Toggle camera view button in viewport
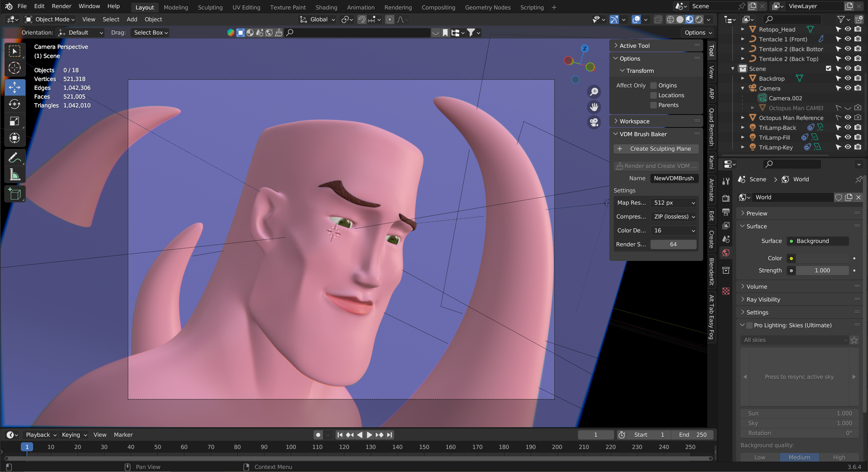Image resolution: width=868 pixels, height=472 pixels. [594, 122]
